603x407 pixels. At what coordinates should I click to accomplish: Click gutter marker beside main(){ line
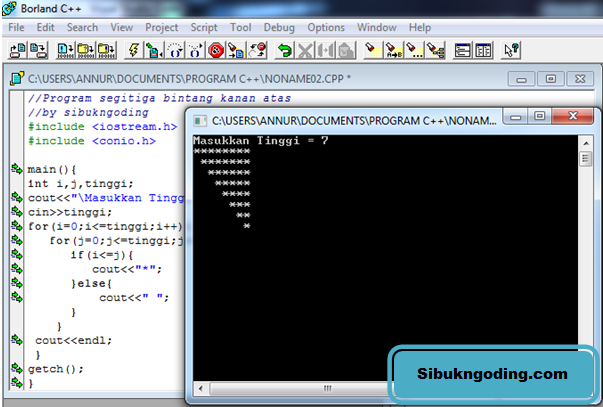click(17, 168)
